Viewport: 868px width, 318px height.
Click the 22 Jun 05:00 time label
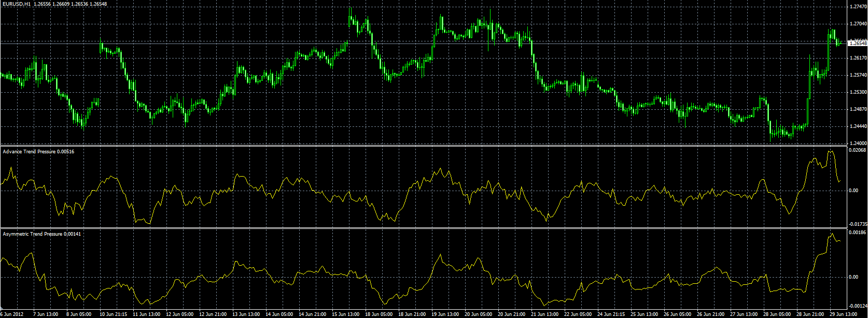578,314
